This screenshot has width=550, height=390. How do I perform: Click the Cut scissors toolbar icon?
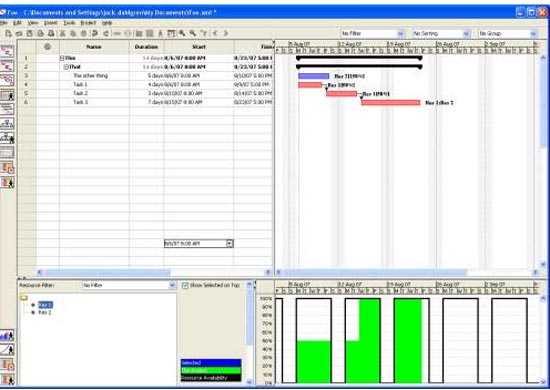point(62,33)
